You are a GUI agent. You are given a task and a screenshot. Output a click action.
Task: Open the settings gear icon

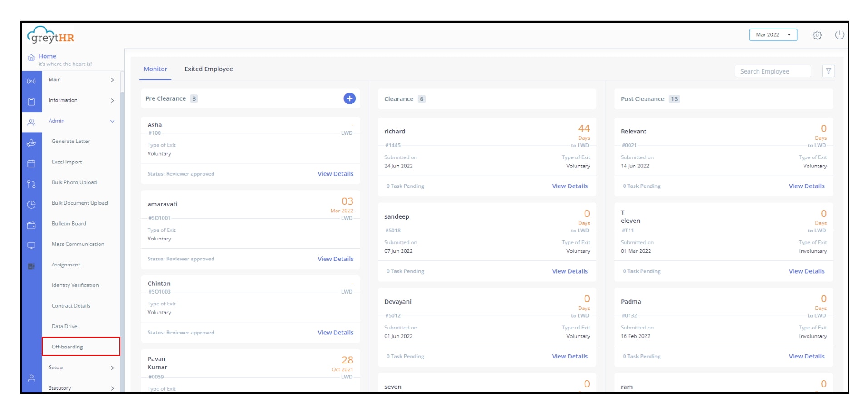(x=817, y=35)
